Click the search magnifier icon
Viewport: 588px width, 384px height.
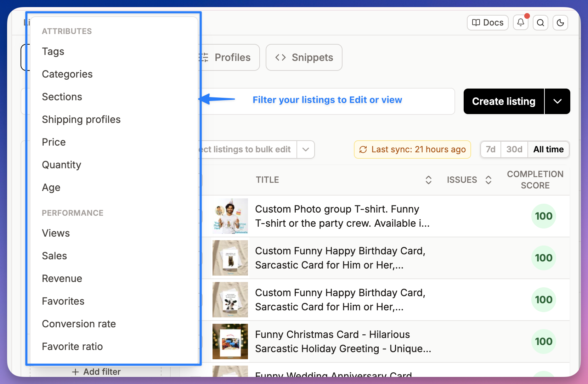[541, 23]
